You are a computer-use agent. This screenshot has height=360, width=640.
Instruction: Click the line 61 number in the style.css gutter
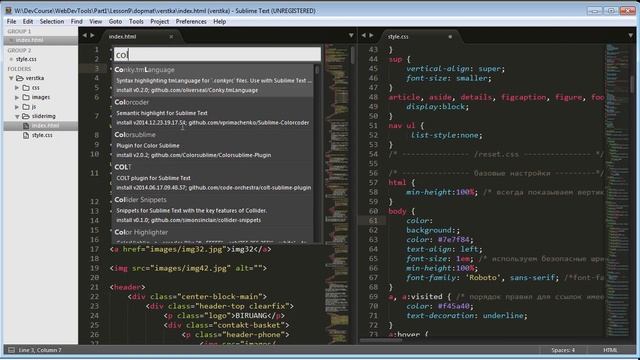pos(373,221)
